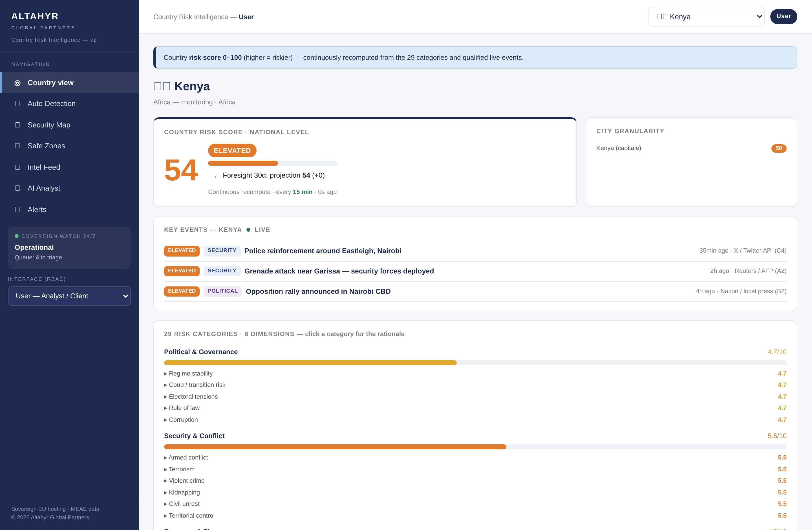Click the User pill button in header

[x=783, y=16]
